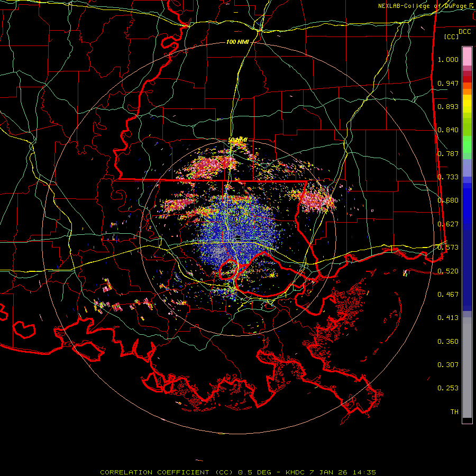The image size is (476, 476).
Task: Click the radar site marker at map center
Action: (239, 237)
